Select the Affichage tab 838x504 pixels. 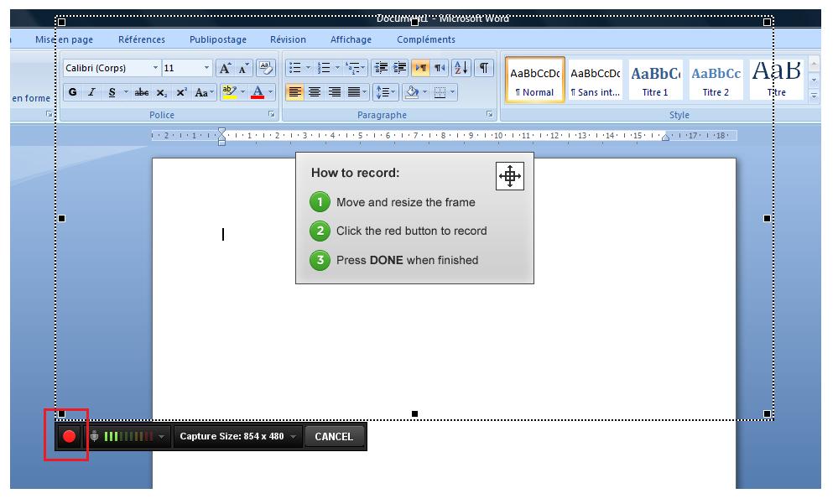tap(351, 39)
